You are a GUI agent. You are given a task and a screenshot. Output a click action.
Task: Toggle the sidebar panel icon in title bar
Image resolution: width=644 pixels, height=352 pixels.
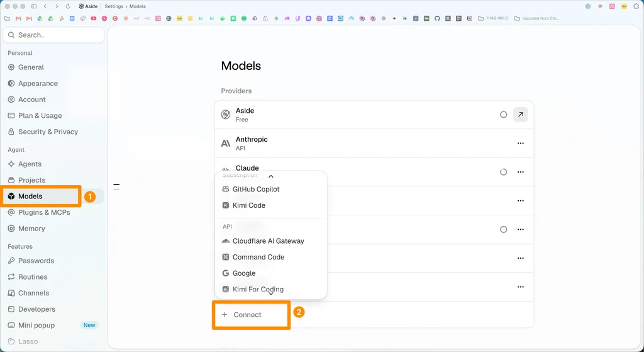34,6
